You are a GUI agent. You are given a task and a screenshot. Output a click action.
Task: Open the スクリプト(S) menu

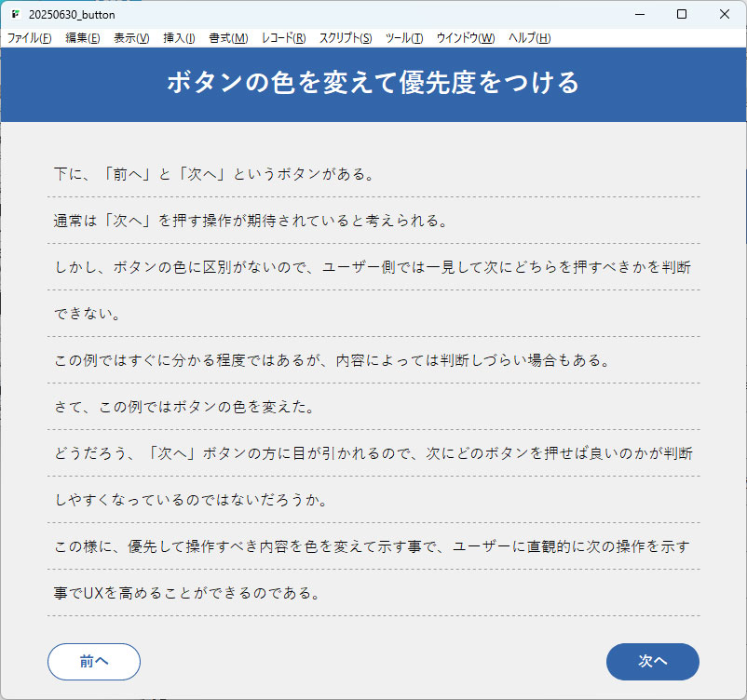click(346, 38)
